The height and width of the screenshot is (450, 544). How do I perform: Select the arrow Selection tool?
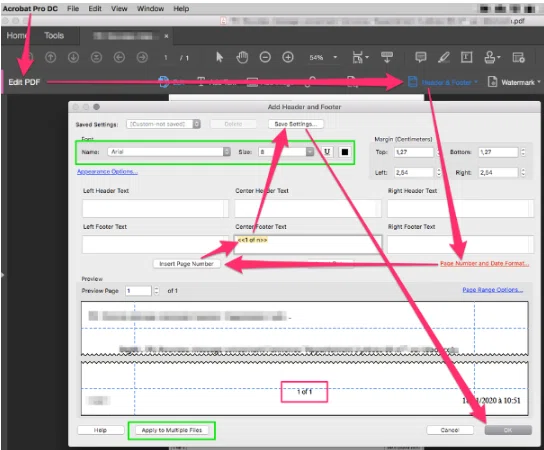pyautogui.click(x=219, y=57)
